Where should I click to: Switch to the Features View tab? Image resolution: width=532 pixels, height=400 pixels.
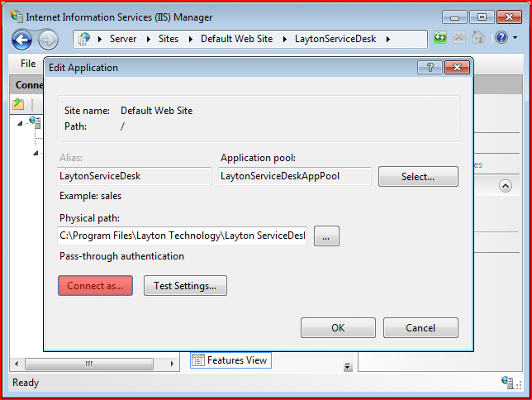230,360
